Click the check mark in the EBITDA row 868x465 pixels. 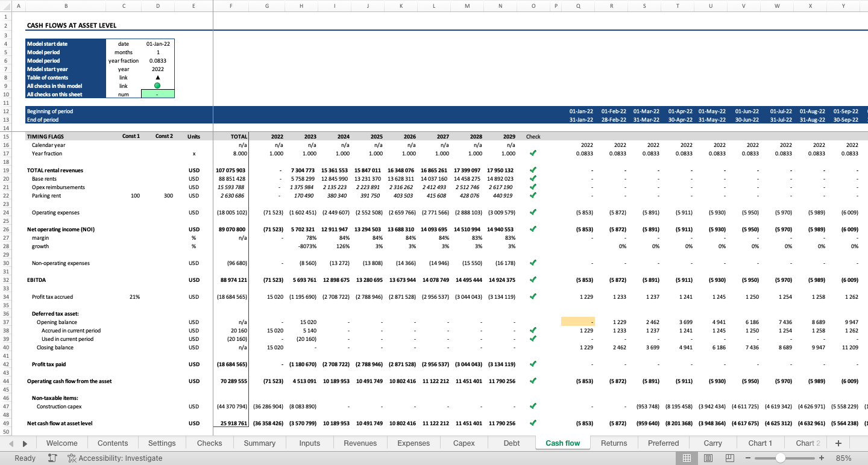[x=533, y=280]
